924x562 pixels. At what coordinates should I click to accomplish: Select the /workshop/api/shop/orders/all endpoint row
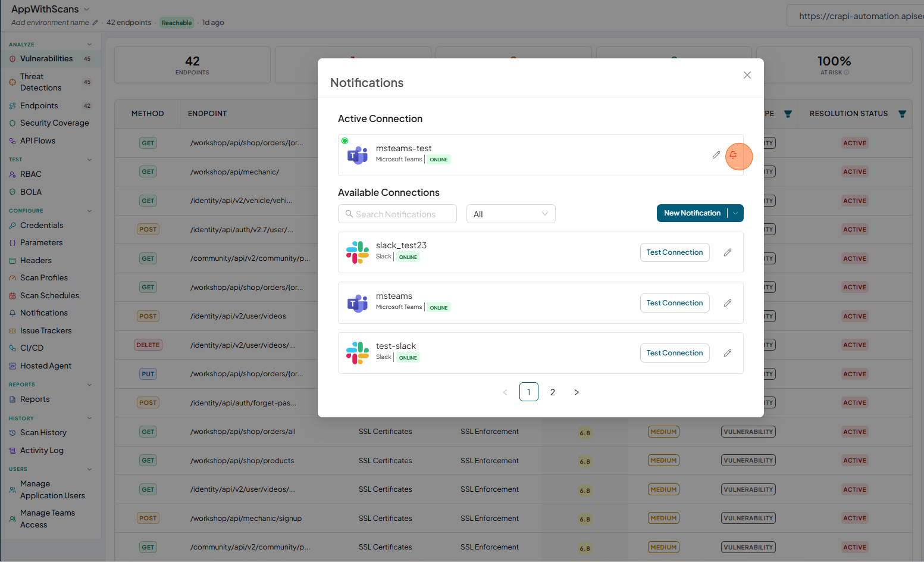[513, 432]
